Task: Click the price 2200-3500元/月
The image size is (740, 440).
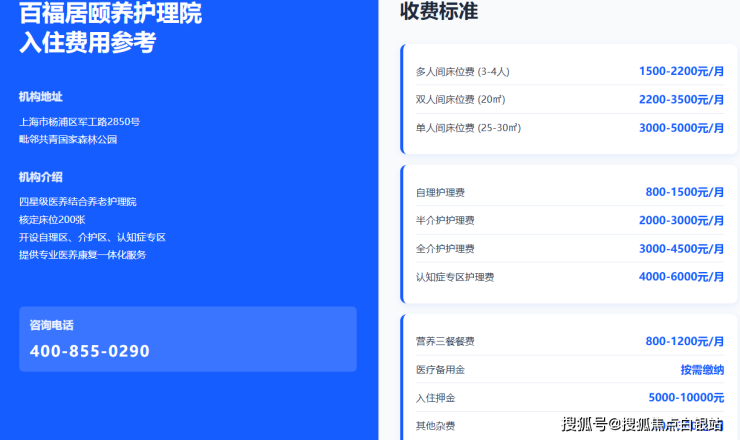Action: [681, 100]
